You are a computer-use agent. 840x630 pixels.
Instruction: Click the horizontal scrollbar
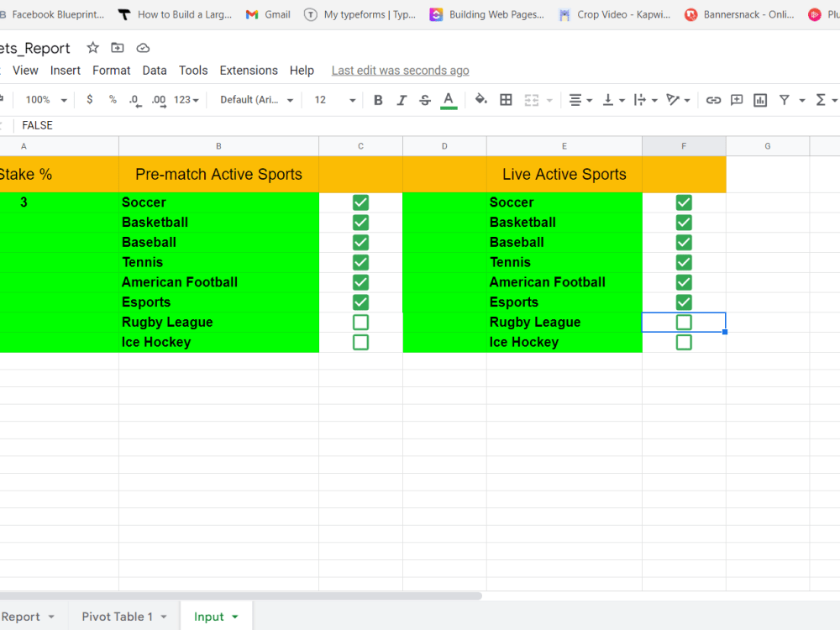(241, 596)
